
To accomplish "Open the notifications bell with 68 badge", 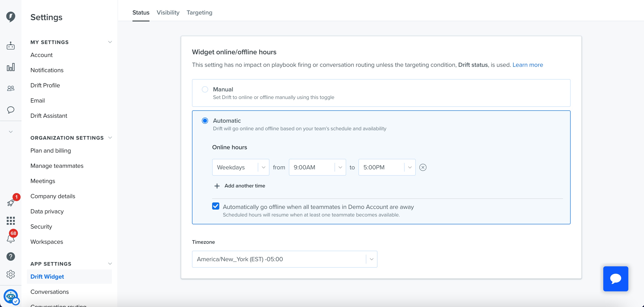I will (11, 239).
